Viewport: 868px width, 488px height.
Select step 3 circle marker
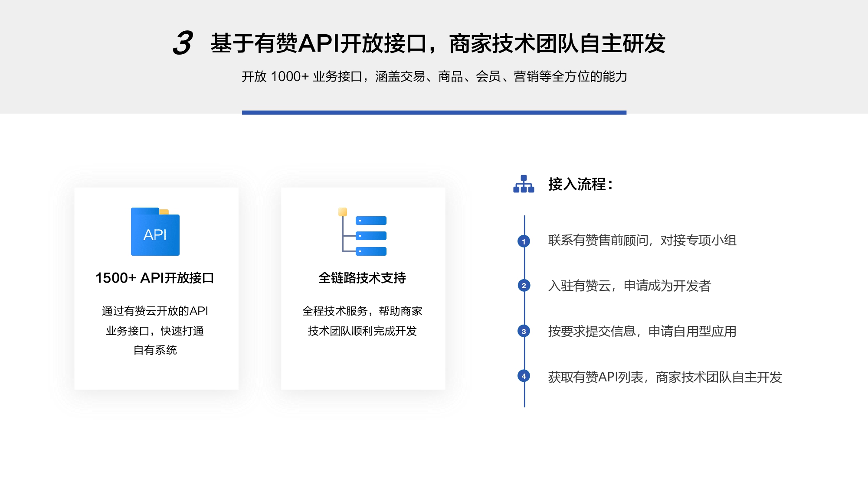pyautogui.click(x=524, y=331)
